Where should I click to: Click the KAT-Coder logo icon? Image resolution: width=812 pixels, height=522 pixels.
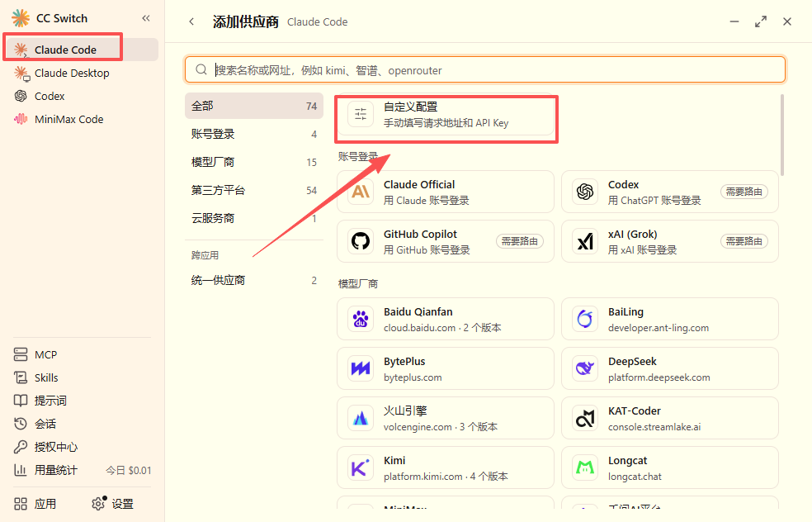click(585, 418)
